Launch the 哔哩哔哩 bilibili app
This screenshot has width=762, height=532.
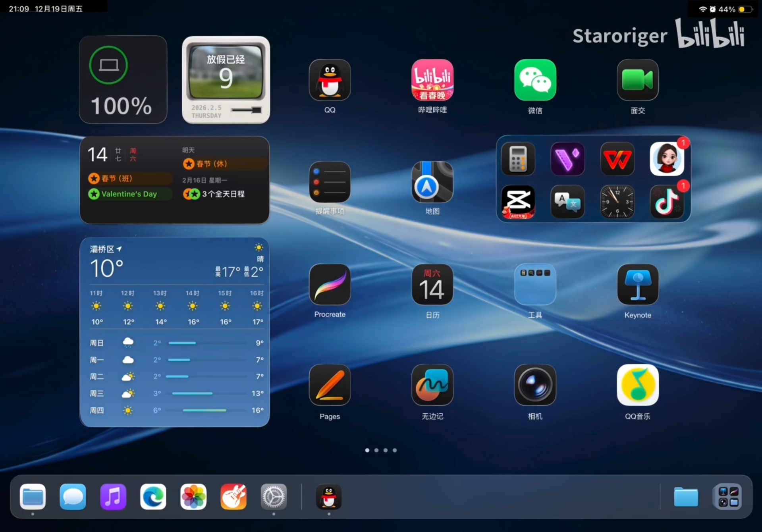click(432, 80)
